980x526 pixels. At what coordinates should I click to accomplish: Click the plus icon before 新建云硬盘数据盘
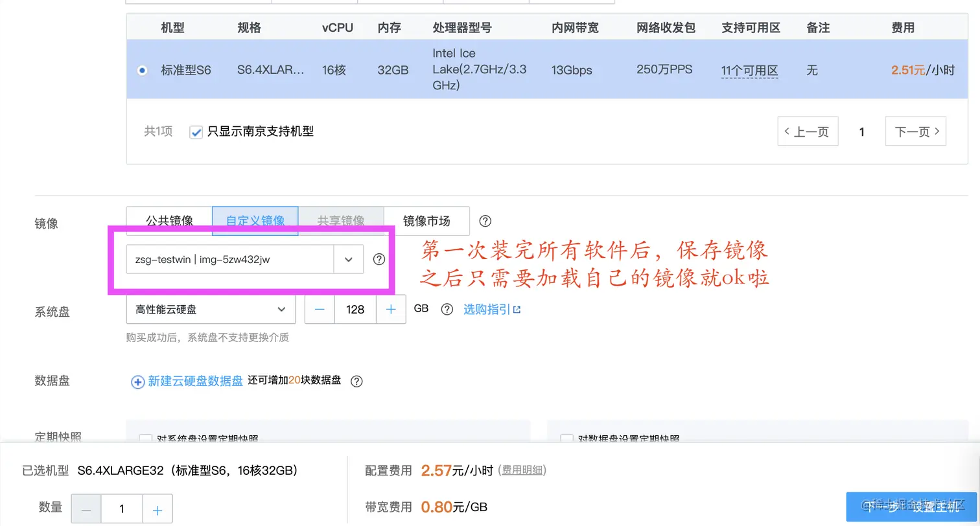coord(137,382)
